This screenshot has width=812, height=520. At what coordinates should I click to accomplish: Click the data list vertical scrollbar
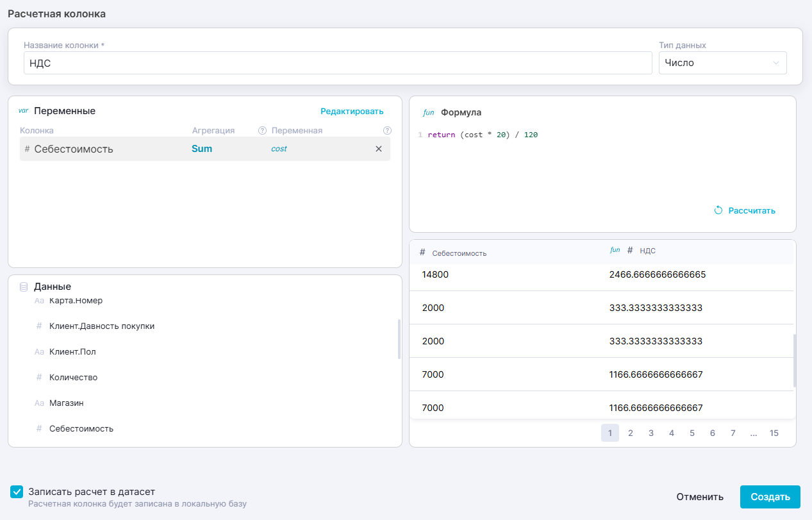(399, 339)
